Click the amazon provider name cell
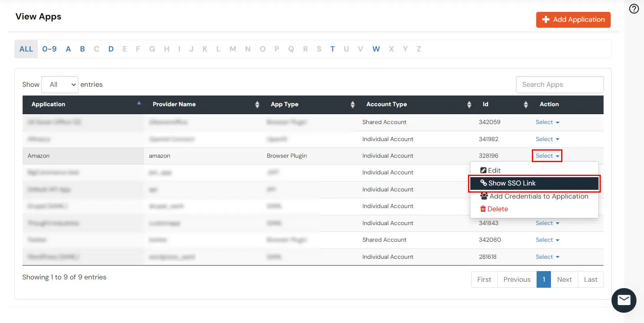644x323 pixels. pyautogui.click(x=203, y=156)
